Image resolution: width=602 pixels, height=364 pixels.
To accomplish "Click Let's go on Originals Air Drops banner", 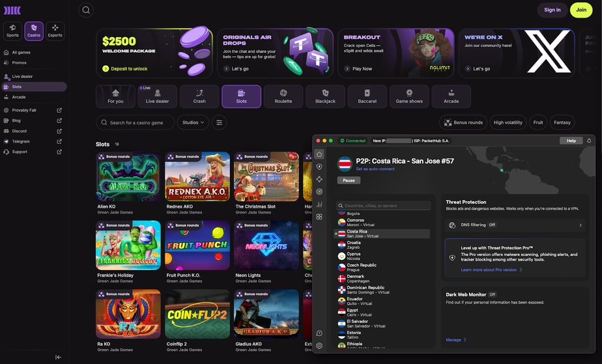I will [236, 69].
